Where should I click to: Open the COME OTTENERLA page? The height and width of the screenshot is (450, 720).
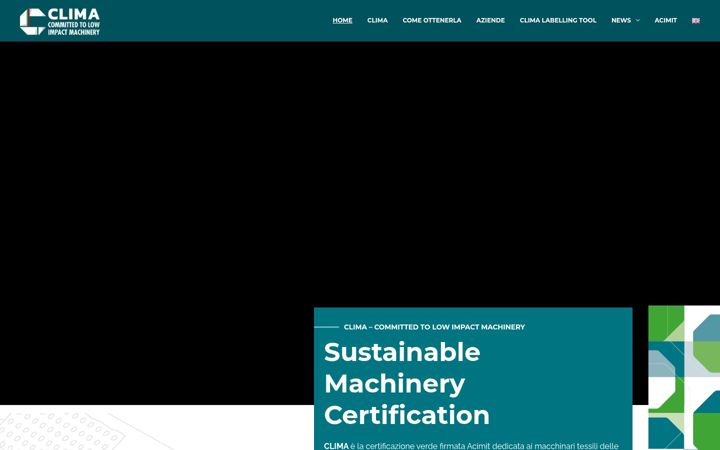point(432,20)
